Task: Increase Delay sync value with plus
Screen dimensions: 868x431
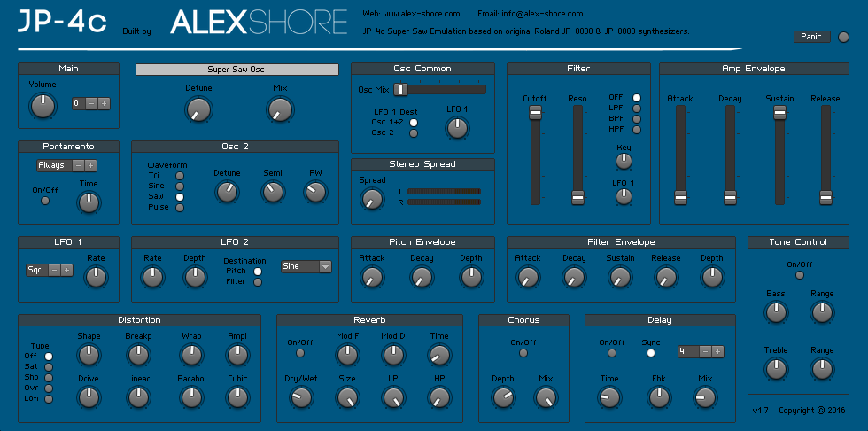Action: 718,352
